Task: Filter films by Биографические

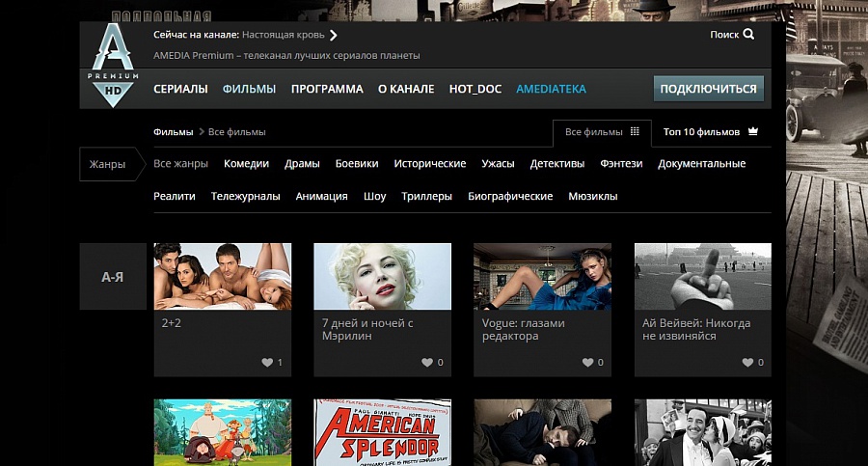Action: pyautogui.click(x=510, y=196)
